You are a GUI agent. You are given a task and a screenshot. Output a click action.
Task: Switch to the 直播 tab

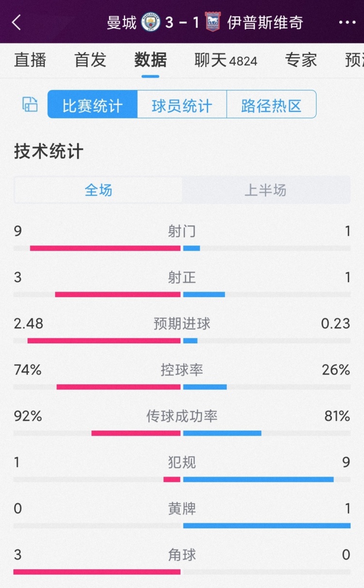point(30,60)
